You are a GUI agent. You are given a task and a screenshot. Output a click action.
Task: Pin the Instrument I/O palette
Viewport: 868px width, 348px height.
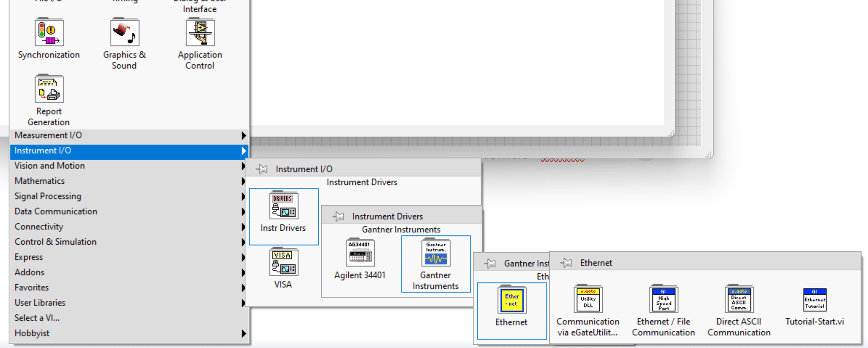[x=262, y=169]
